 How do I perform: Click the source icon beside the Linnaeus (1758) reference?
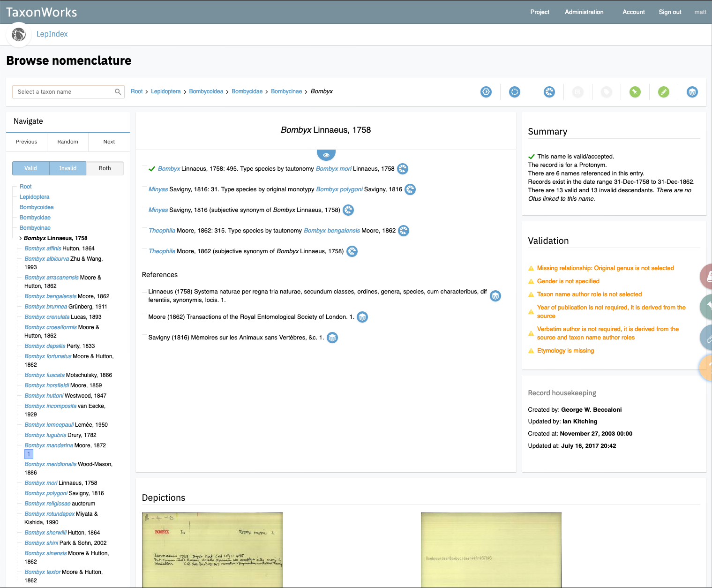495,296
